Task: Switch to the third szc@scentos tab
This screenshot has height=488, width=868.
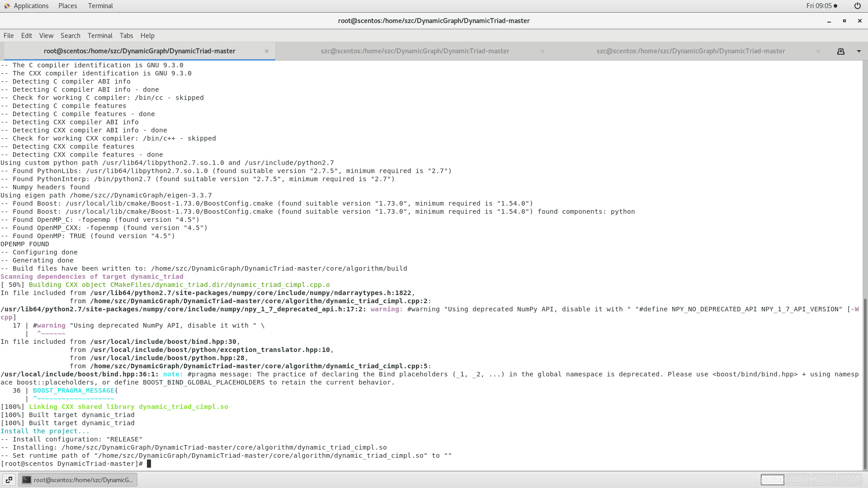Action: 690,51
